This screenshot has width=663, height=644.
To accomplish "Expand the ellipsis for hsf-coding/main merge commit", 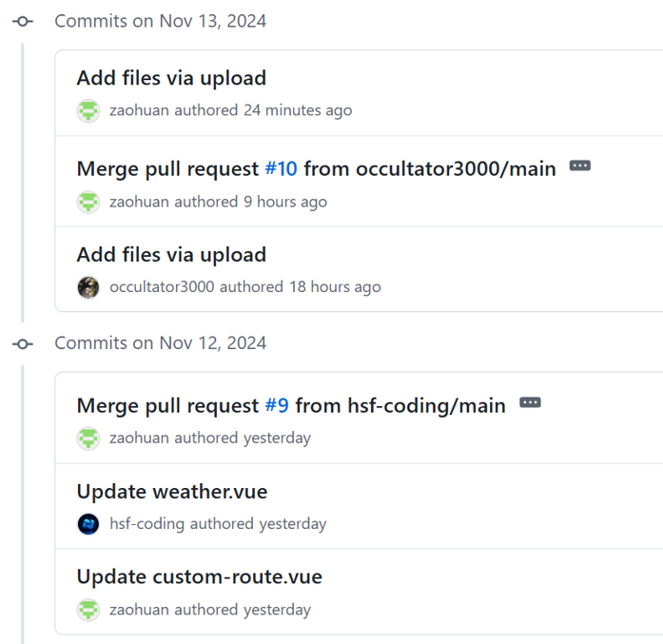I will pos(530,403).
